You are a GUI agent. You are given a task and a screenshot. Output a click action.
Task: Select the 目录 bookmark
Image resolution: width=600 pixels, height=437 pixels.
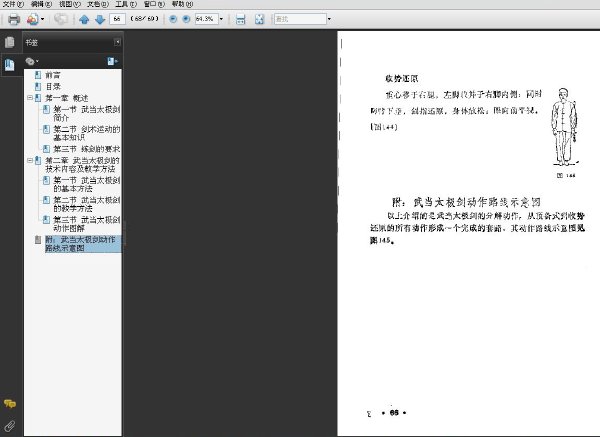click(53, 86)
